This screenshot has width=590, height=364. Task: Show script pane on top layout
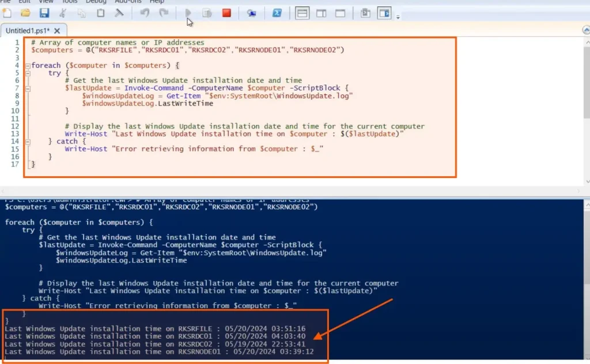(302, 13)
